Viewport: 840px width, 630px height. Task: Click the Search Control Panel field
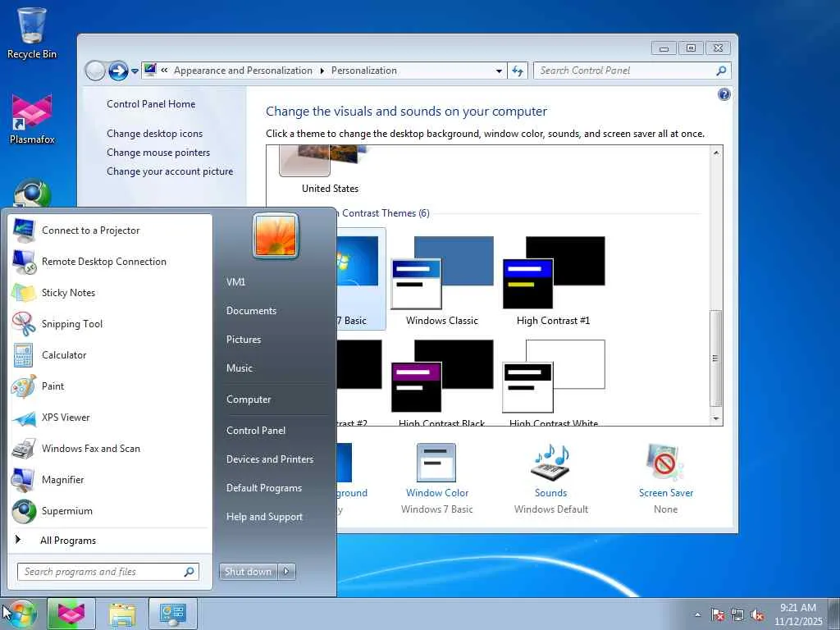coord(632,71)
